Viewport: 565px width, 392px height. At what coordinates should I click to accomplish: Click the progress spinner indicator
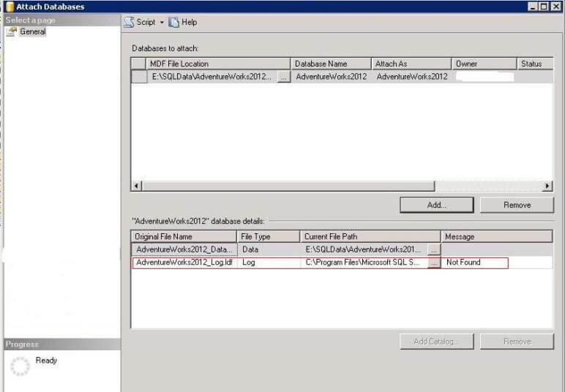pyautogui.click(x=20, y=366)
